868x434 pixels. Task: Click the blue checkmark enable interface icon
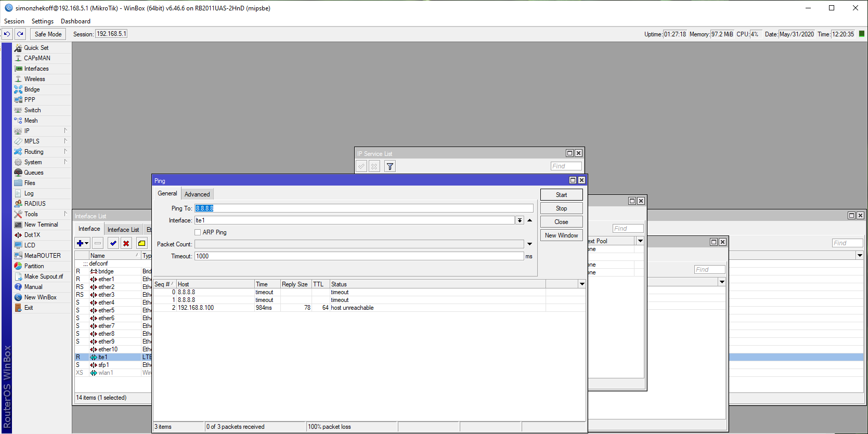click(113, 243)
